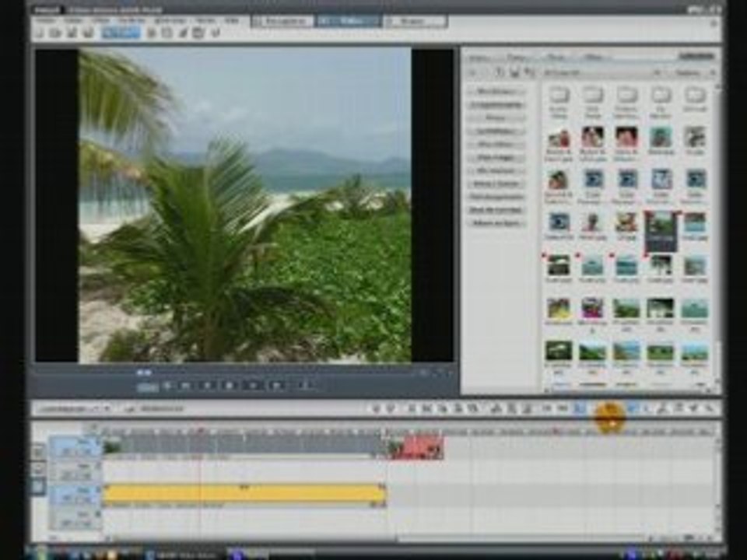The width and height of the screenshot is (747, 560).
Task: Click the options button right of the media pool path
Action: (689, 73)
